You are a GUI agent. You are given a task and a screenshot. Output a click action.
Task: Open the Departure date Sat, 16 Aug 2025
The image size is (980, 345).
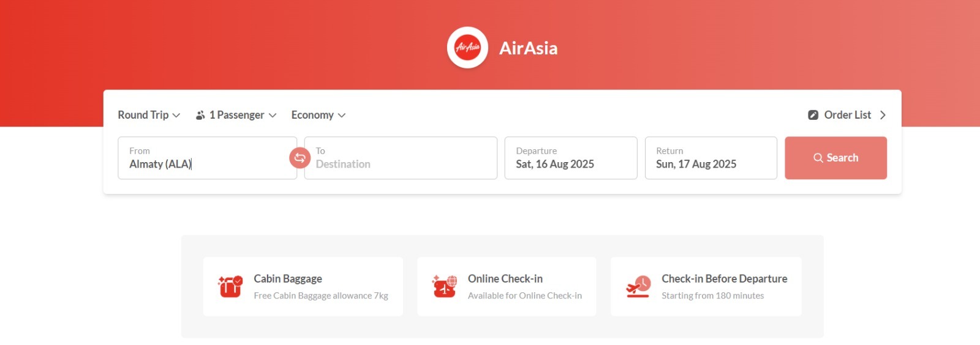[x=571, y=158]
